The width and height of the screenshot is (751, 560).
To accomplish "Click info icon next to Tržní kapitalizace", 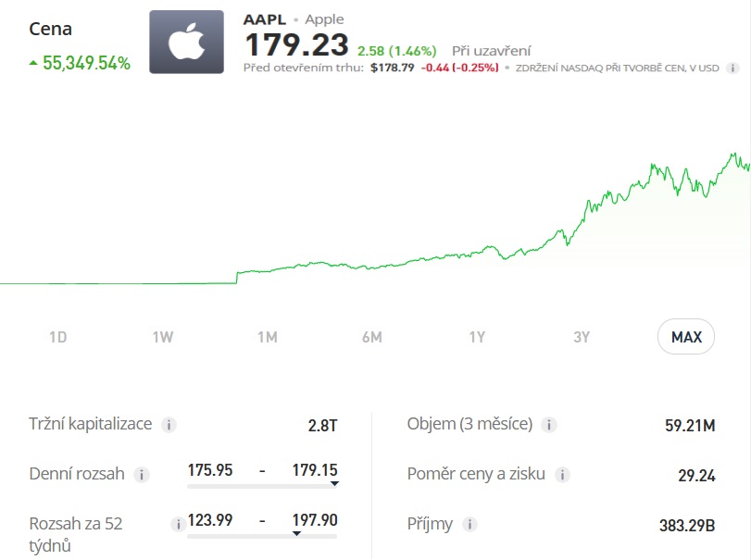I will pyautogui.click(x=169, y=425).
